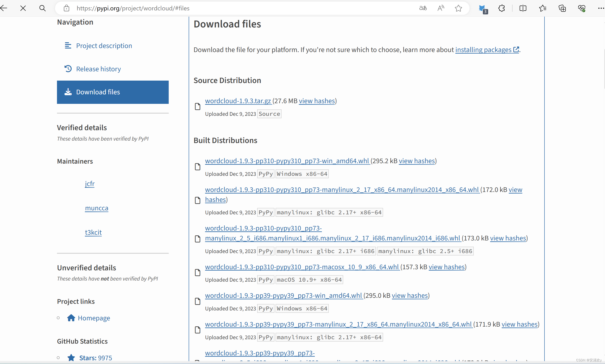Add page to favorites star icon
Image resolution: width=605 pixels, height=364 pixels.
tap(458, 8)
